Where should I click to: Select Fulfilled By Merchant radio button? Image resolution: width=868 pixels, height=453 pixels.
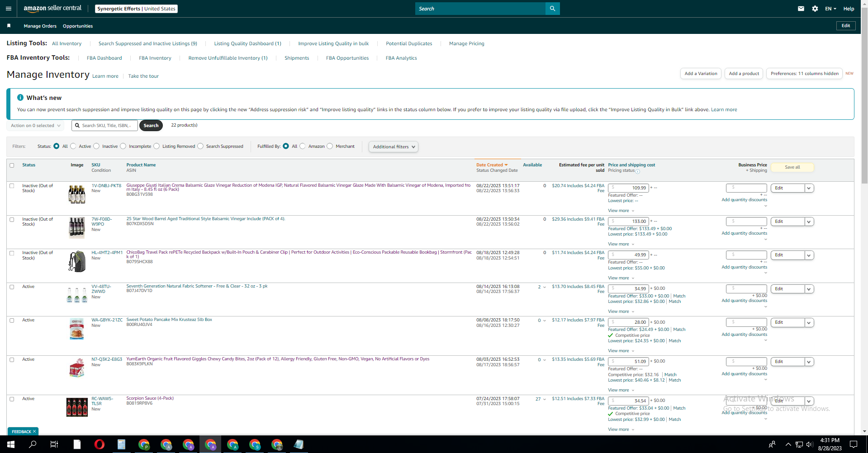point(330,146)
